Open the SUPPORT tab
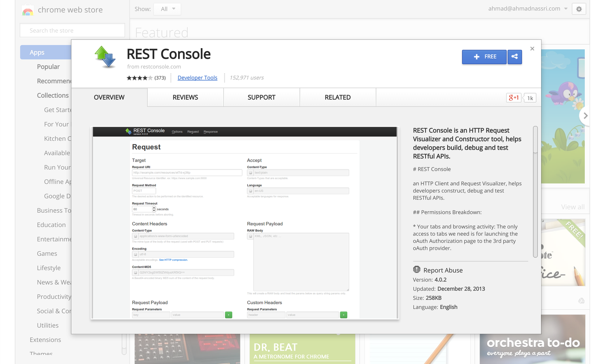603x364 pixels. 261,97
